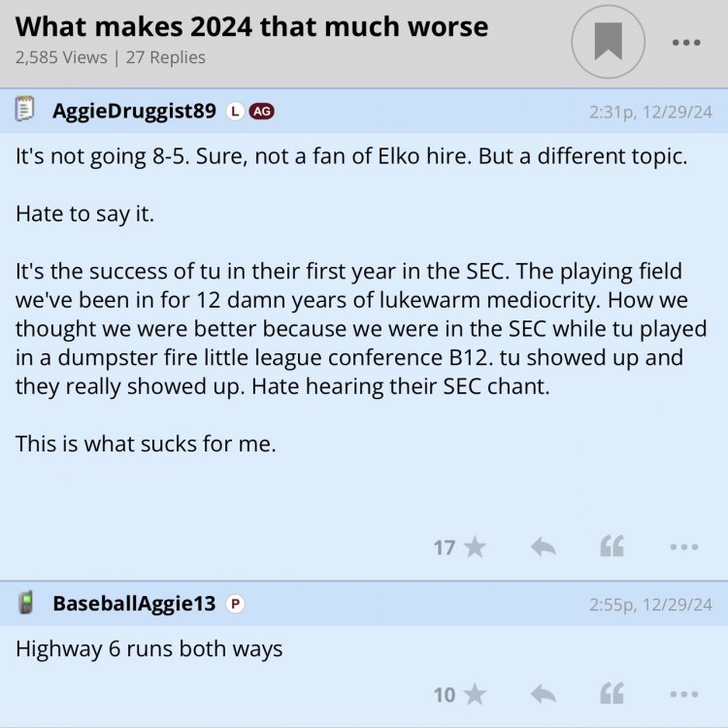
Task: Open thread options menu at top right
Action: point(685,43)
